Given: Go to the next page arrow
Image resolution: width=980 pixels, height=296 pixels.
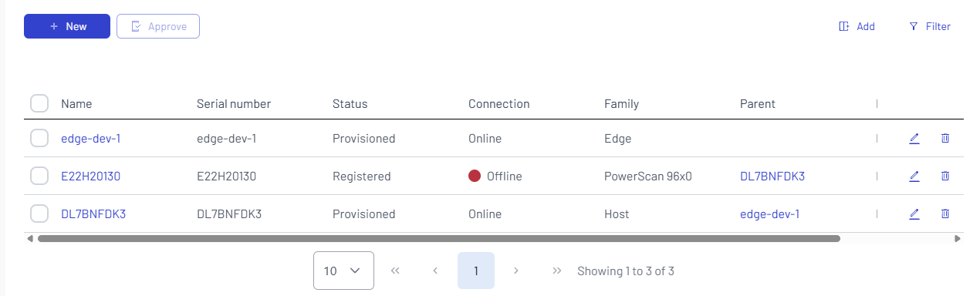Looking at the screenshot, I should pyautogui.click(x=516, y=271).
